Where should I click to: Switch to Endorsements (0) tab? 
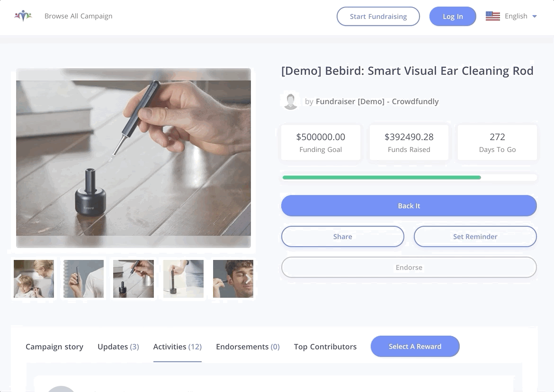[248, 347]
